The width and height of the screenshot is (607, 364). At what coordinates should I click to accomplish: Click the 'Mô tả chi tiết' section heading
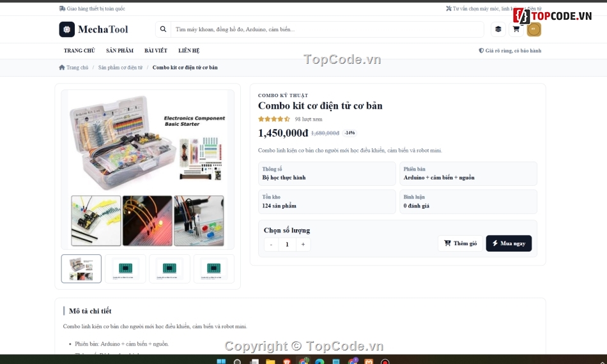pos(90,311)
